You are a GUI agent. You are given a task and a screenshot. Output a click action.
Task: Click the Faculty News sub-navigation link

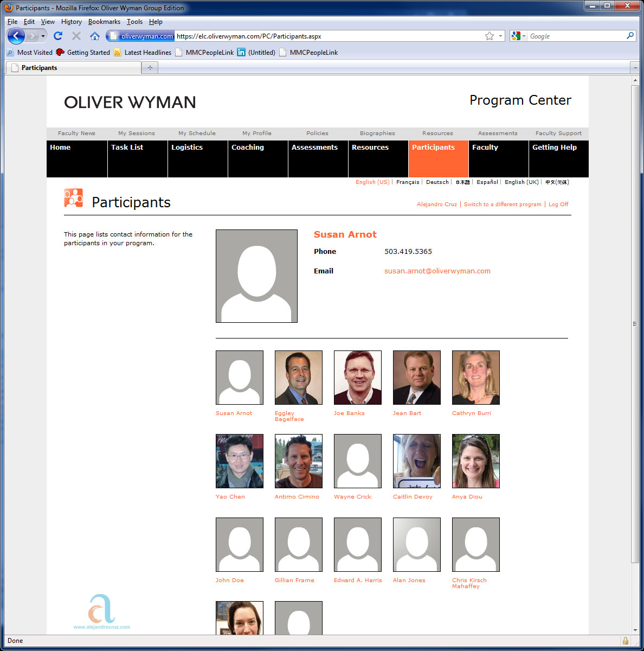(76, 133)
